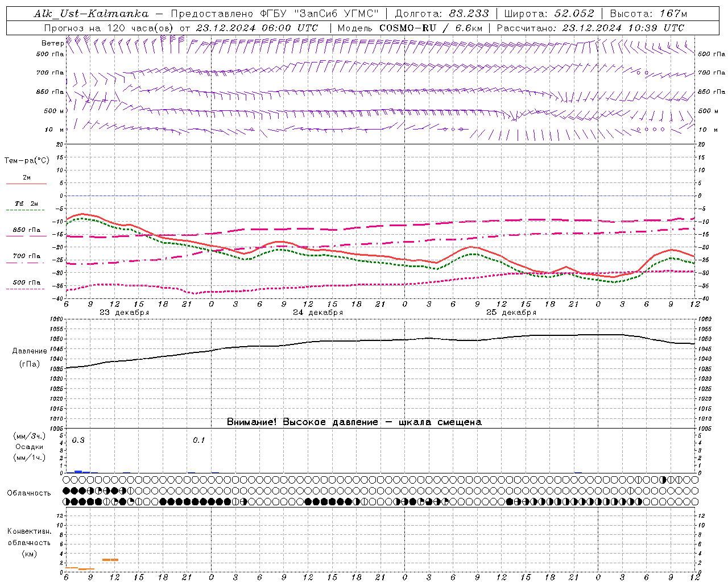
Task: Click the Ветер panel label
Action: click(52, 43)
